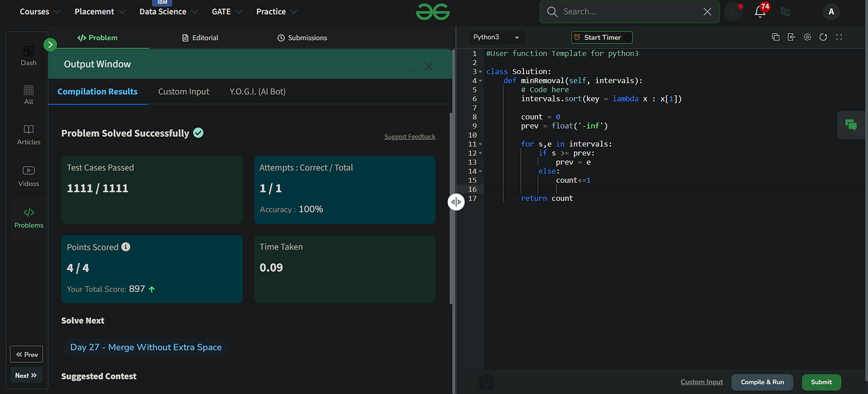Clear the search box with the X
The width and height of the screenshot is (868, 394).
point(706,12)
